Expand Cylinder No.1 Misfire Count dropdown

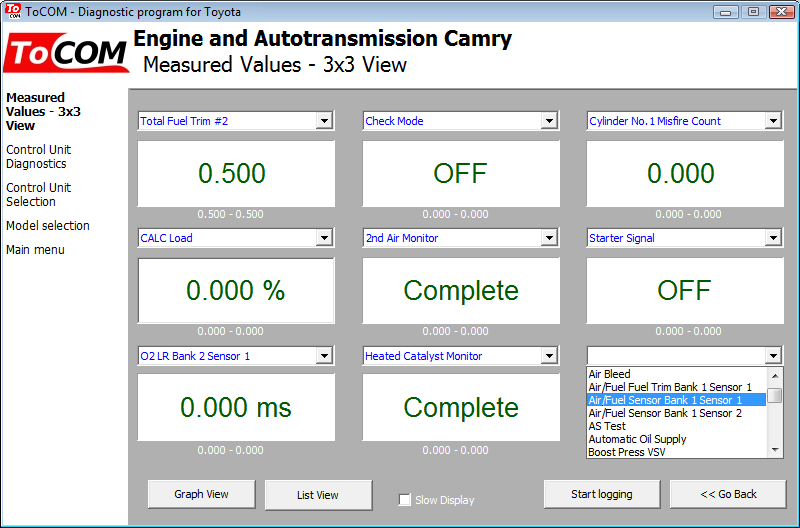point(773,121)
